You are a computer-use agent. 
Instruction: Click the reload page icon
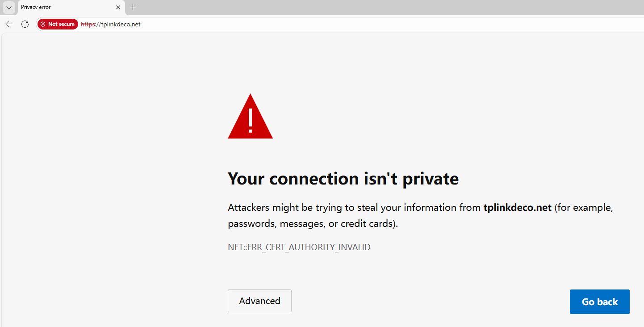[x=25, y=24]
